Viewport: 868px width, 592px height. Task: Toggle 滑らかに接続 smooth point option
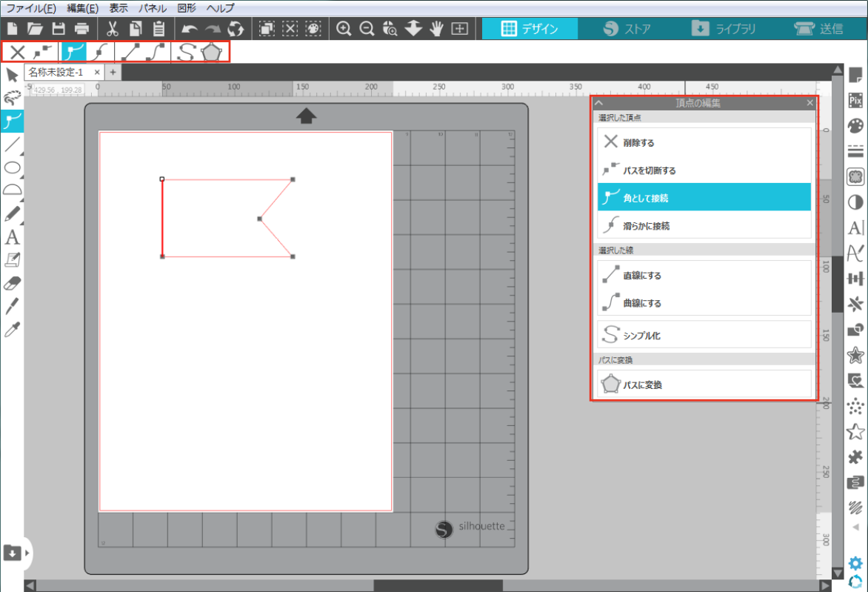704,226
